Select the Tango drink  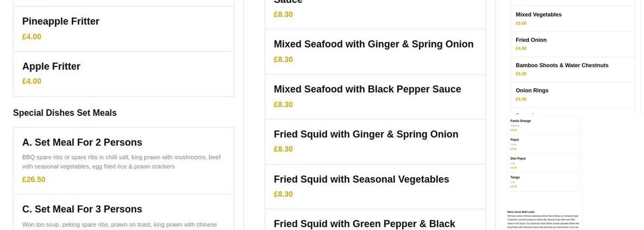tap(515, 178)
